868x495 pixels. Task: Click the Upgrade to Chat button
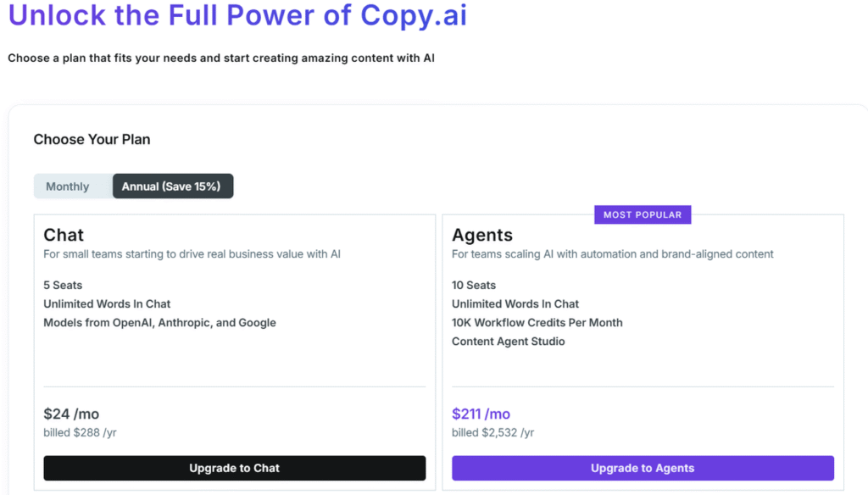234,468
